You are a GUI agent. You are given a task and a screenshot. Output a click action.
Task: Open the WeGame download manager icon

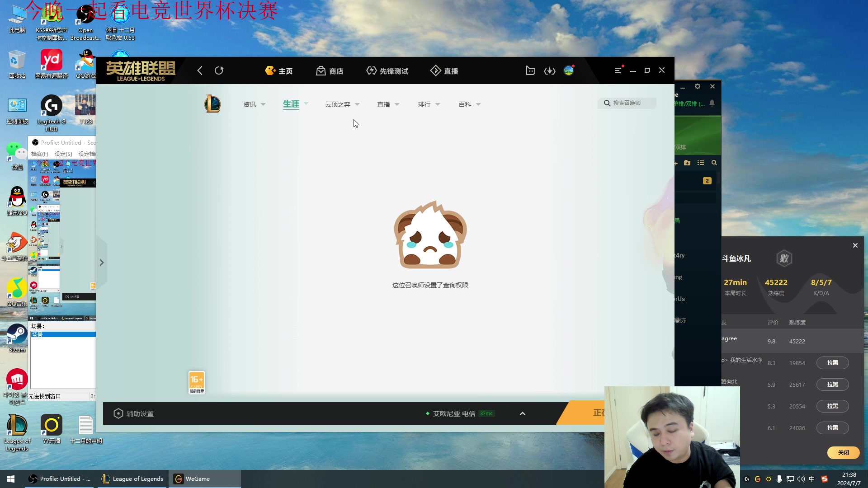[x=549, y=70]
